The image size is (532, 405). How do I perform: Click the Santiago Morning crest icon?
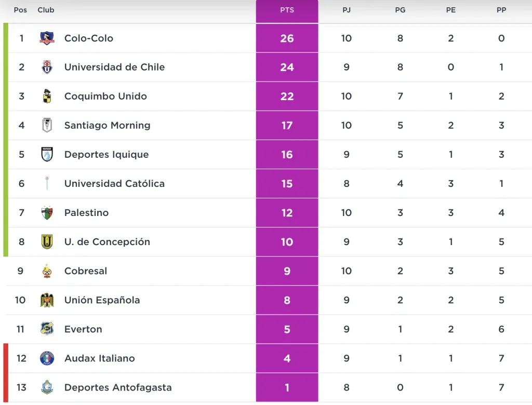click(47, 126)
